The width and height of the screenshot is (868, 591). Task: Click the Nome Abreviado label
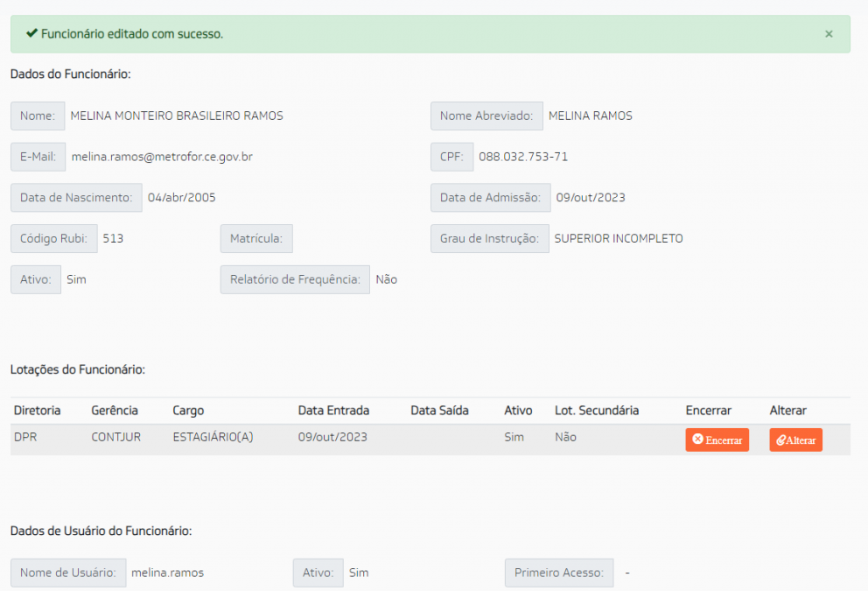(x=486, y=116)
